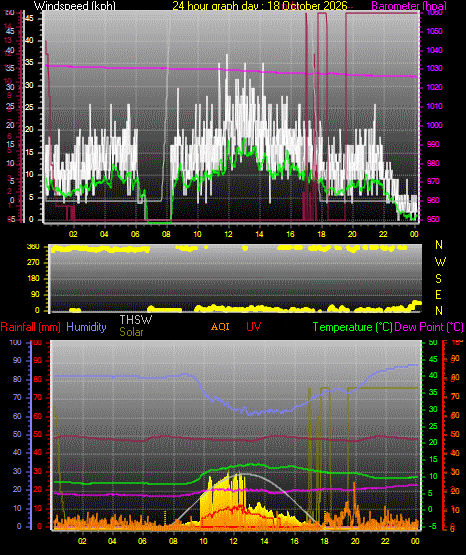Screen dimensions: 466x555
Task: Click the 'UV' legend label
Action: 254,327
